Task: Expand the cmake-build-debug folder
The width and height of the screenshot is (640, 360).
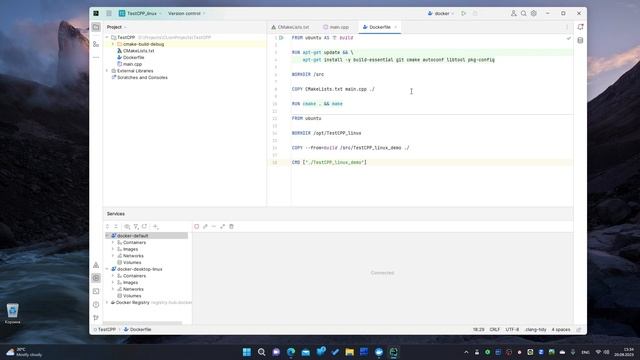Action: (x=113, y=44)
